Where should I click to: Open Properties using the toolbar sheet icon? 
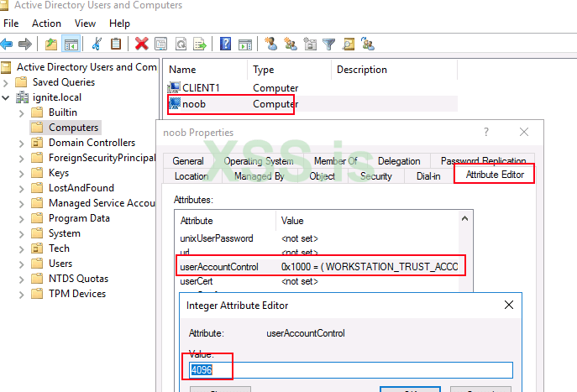[x=161, y=44]
